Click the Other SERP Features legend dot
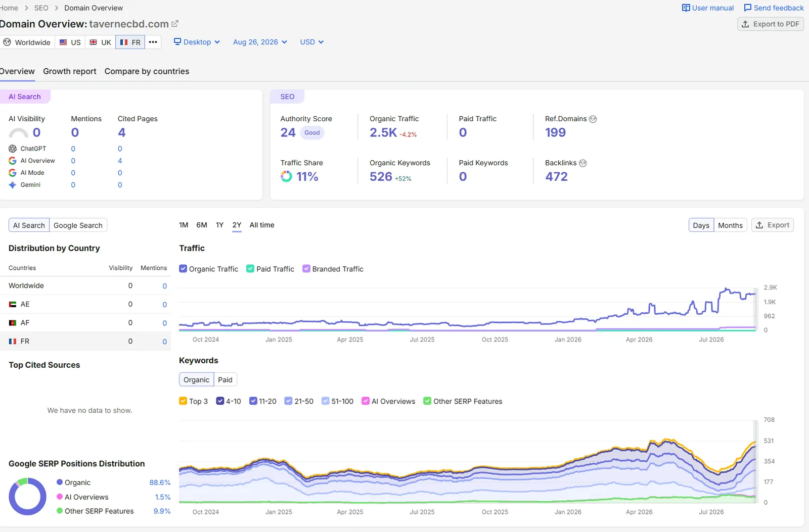Screen dimensions: 809x532 coord(60,511)
